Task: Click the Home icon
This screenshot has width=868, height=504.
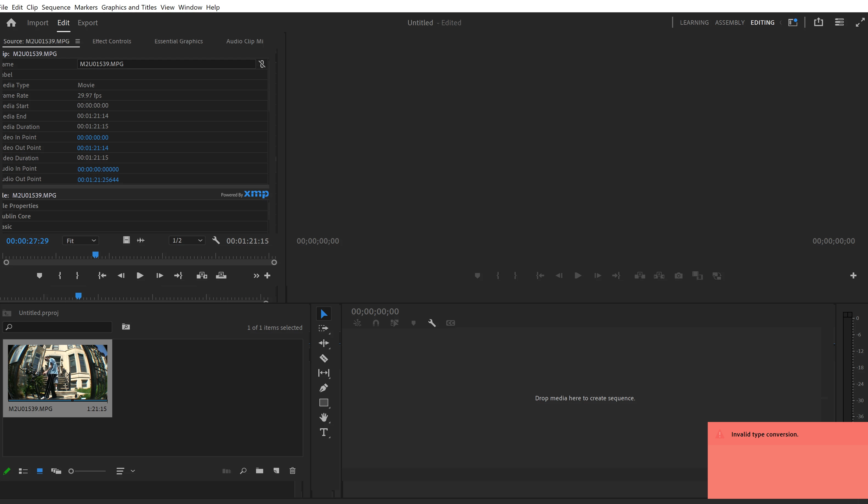Action: coord(11,23)
